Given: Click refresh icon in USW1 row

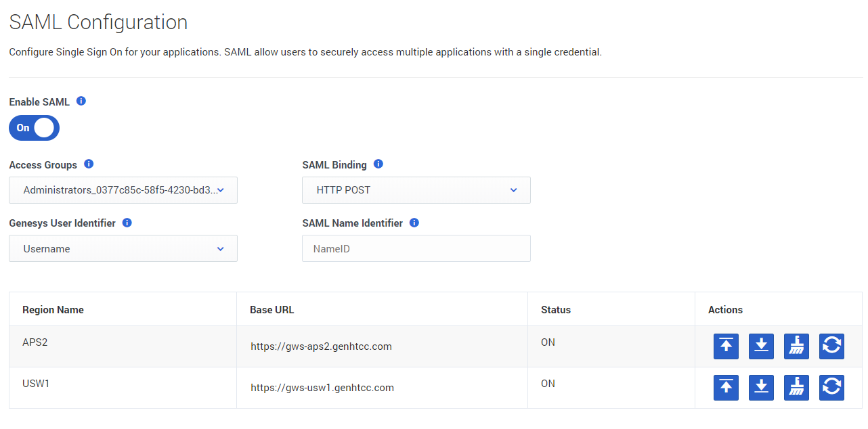Looking at the screenshot, I should coord(831,387).
